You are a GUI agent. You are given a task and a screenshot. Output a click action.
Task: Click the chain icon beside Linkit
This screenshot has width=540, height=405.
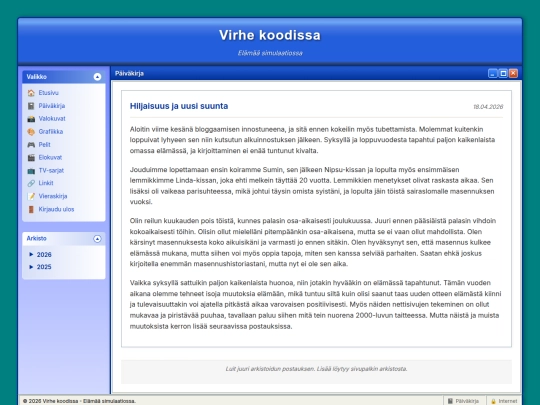point(31,183)
